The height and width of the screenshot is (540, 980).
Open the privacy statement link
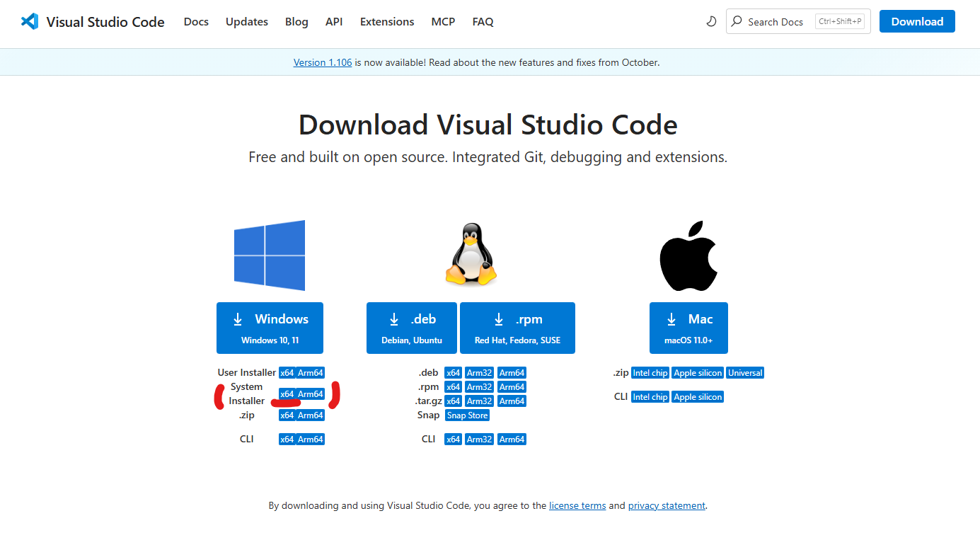667,506
